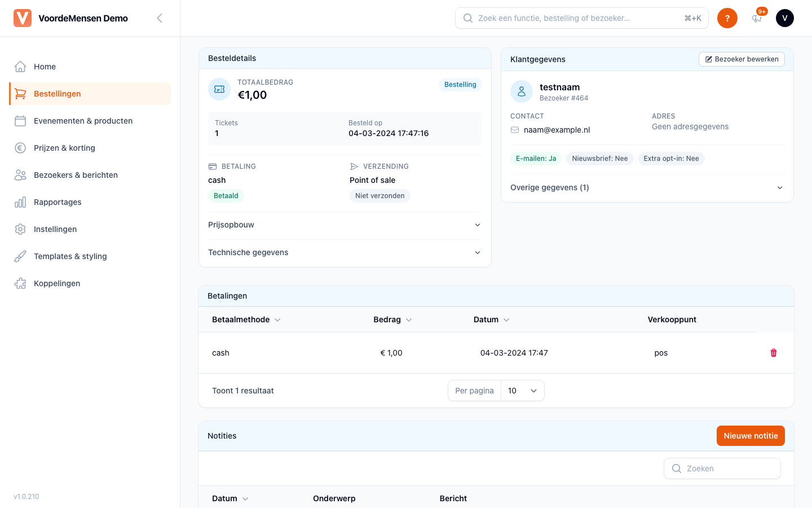Screen dimensions: 812x508
Task: Click the Betaald status badge
Action: tap(226, 196)
